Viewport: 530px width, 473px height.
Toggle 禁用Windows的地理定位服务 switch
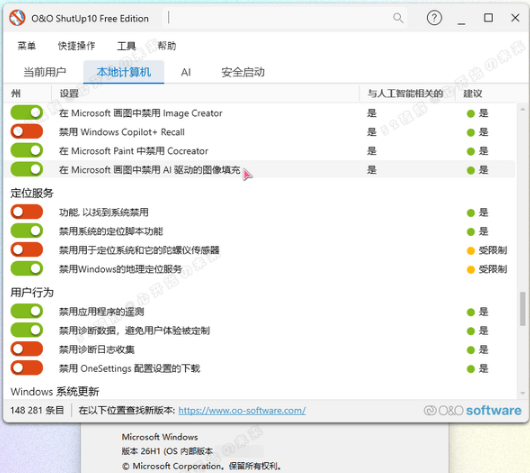click(27, 269)
